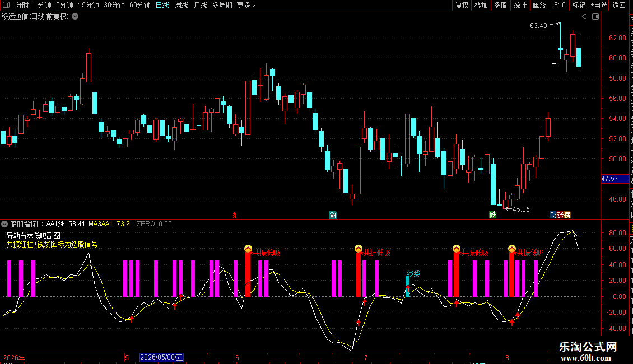Click the 45.05 low price label
633x364 pixels.
[521, 209]
